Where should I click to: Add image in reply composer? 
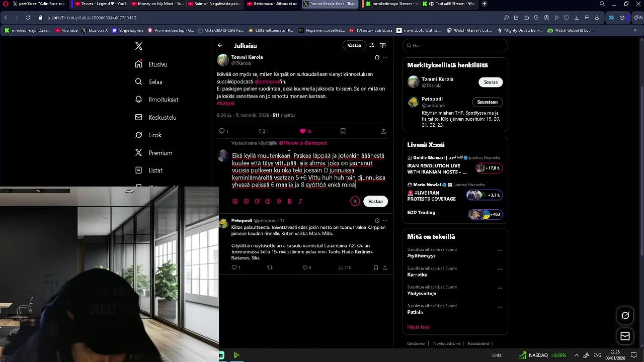[x=235, y=201]
